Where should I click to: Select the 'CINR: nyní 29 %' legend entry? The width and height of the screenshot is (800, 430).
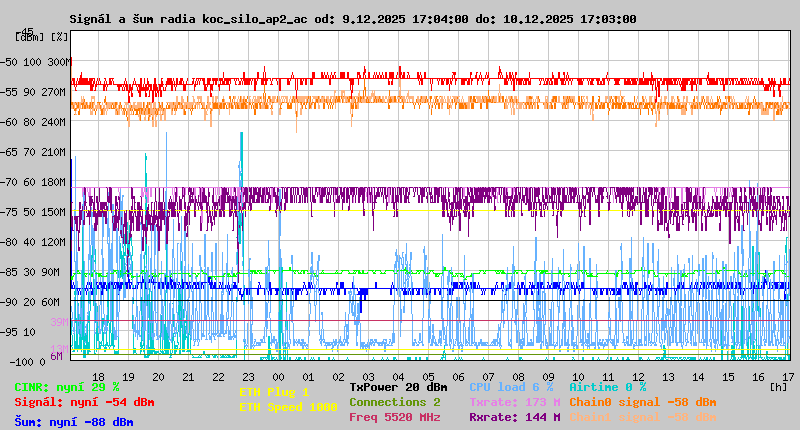(67, 387)
